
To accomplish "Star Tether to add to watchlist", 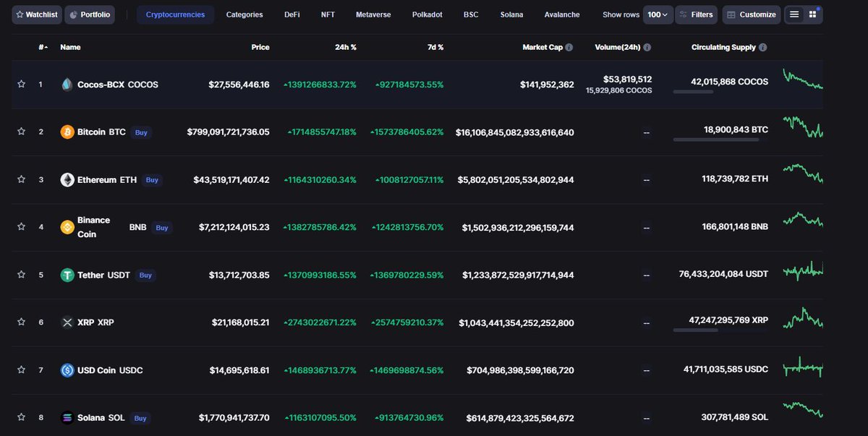I will pos(21,275).
